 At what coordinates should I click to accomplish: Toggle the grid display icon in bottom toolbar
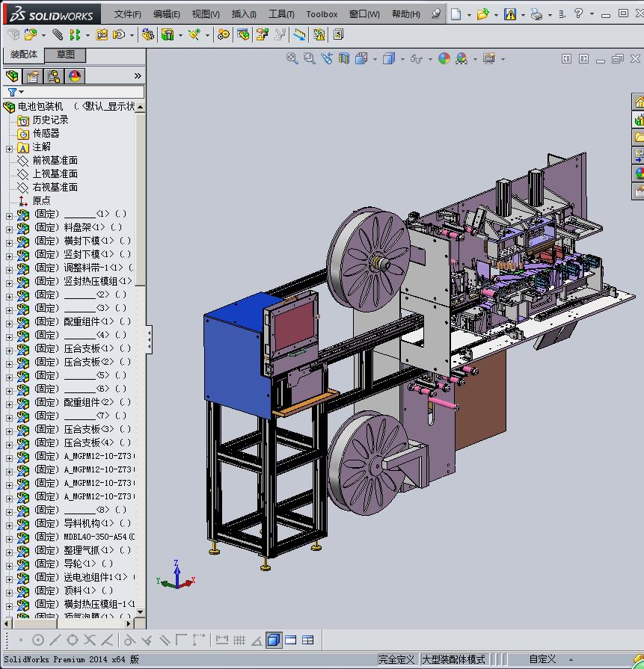[x=239, y=640]
